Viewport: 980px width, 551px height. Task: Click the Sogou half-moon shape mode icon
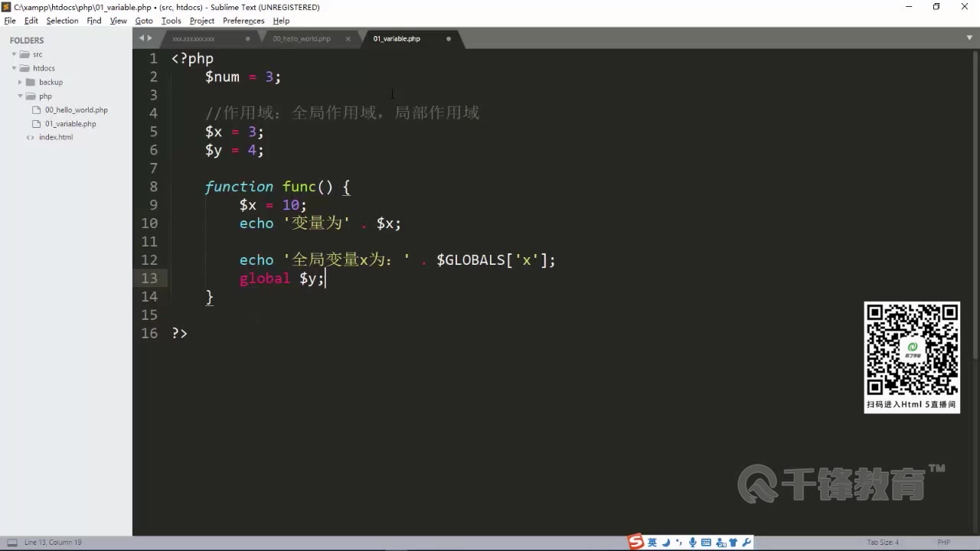(665, 542)
